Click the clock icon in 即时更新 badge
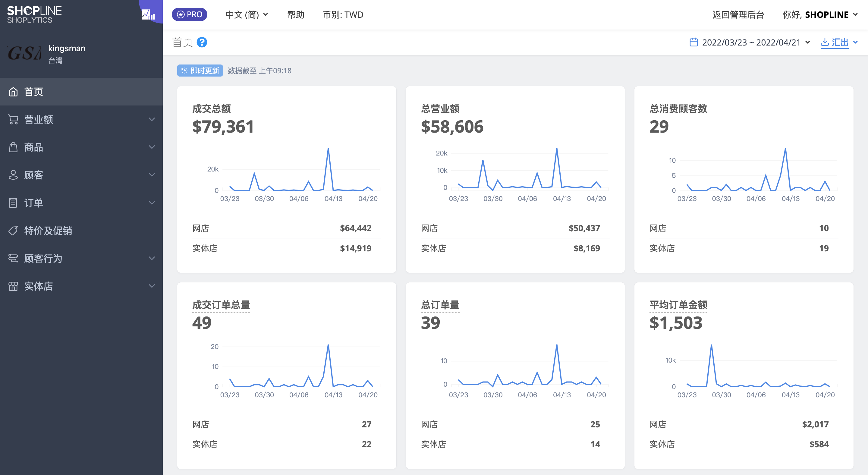868x475 pixels. pos(184,71)
